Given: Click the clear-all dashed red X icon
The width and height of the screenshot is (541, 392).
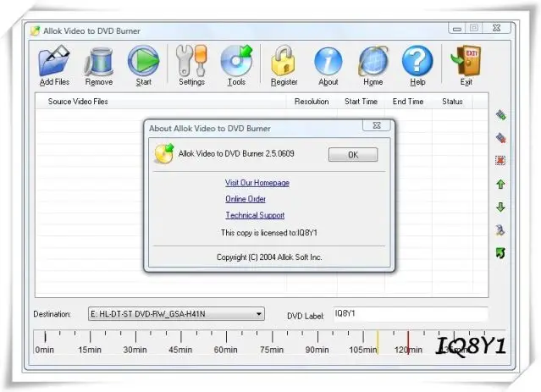Looking at the screenshot, I should [500, 161].
